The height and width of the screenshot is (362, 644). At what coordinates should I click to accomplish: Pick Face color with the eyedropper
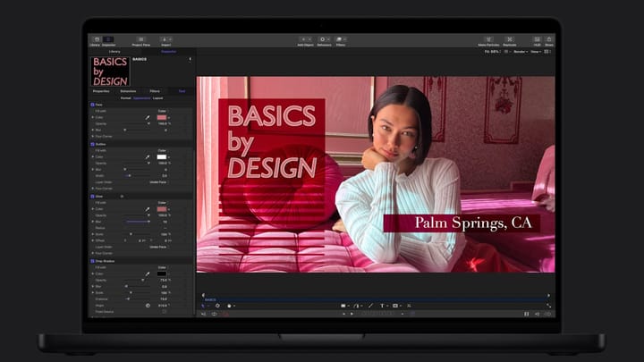pos(147,117)
